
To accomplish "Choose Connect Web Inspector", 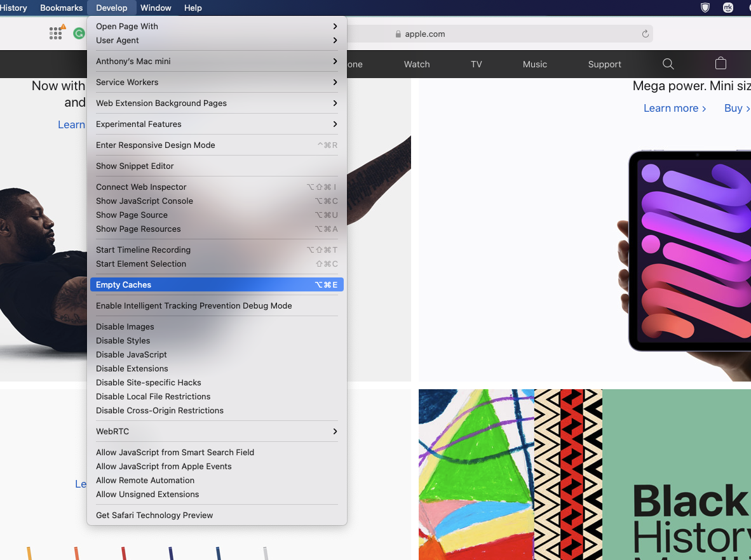I will (x=217, y=187).
